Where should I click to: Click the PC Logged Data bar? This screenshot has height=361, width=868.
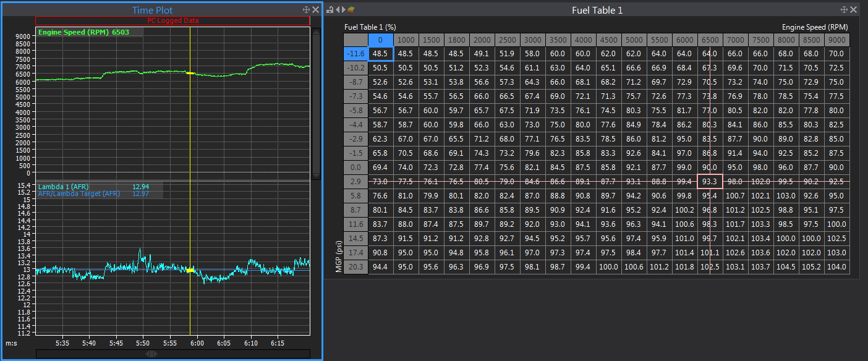(172, 21)
